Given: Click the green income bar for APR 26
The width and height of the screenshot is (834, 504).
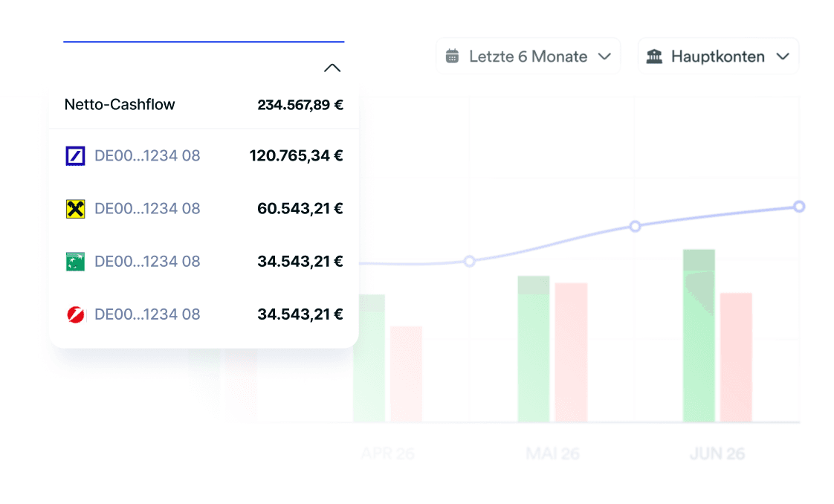Looking at the screenshot, I should [369, 358].
